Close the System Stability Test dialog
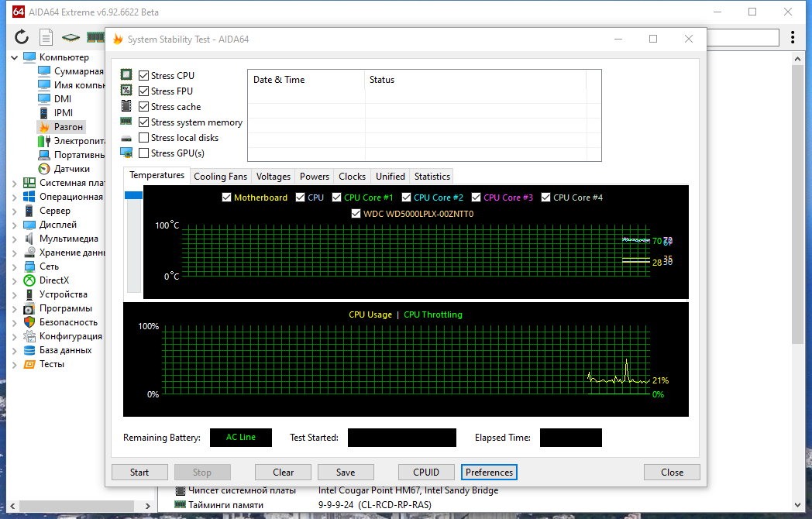This screenshot has width=812, height=519. (673, 473)
